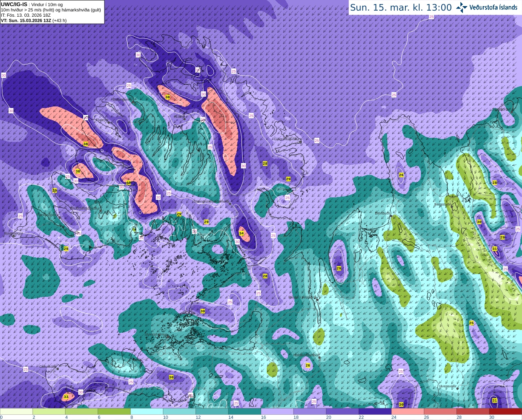Click the yellow 25 gust label
The height and width of the screenshot is (420, 522).
(471, 323)
